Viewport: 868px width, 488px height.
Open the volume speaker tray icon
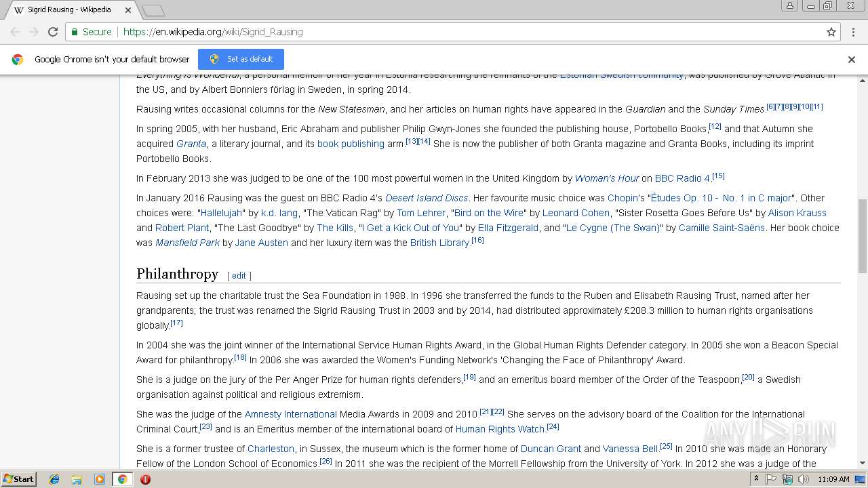(804, 479)
